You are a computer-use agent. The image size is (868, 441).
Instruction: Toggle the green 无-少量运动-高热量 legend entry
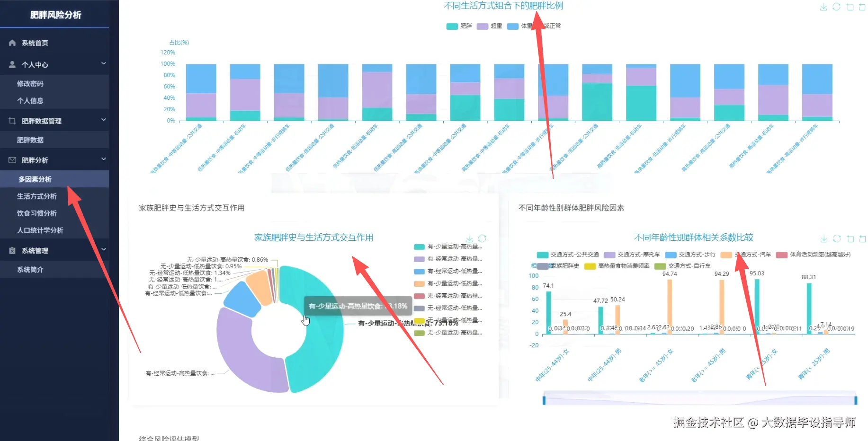pos(447,333)
